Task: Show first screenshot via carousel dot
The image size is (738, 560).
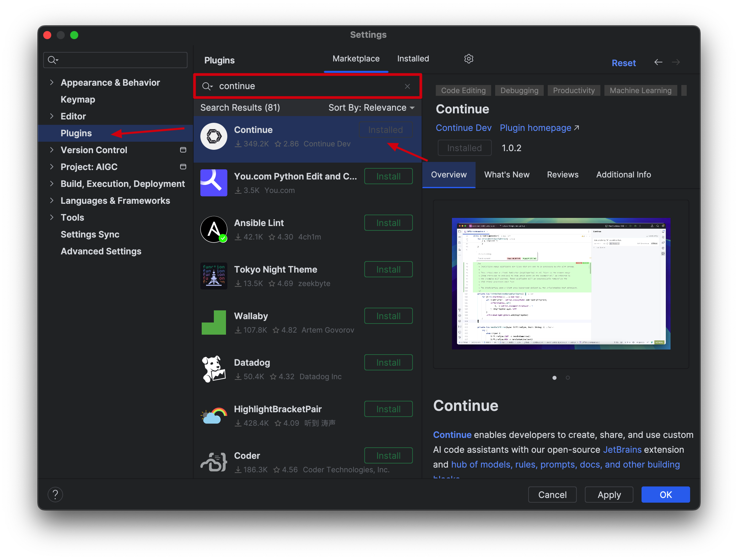Action: tap(554, 378)
